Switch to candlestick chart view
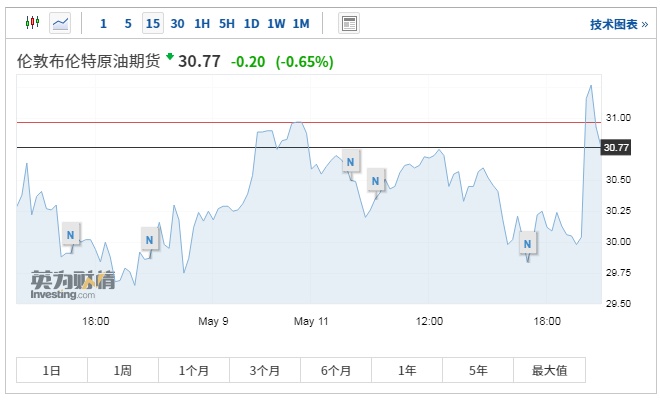The width and height of the screenshot is (660, 401). [x=31, y=22]
